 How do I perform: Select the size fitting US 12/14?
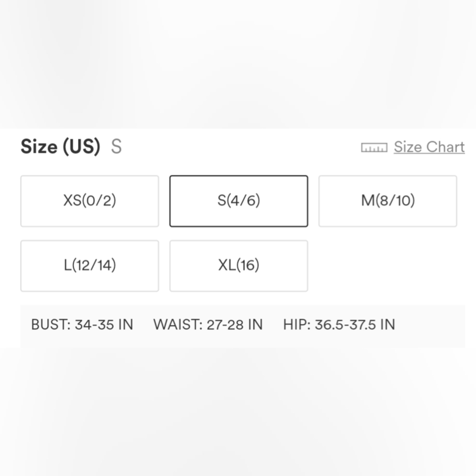pos(89,266)
